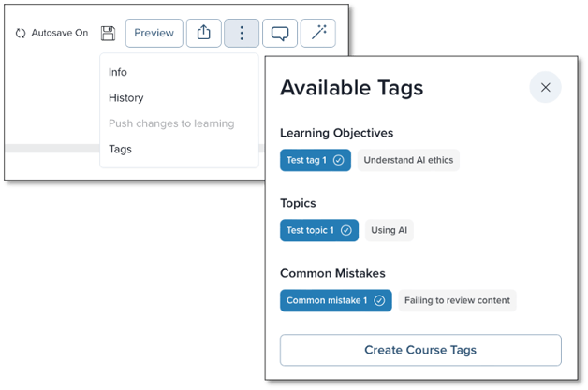
Task: Enable the Understand AI ethics tag
Action: coord(408,160)
